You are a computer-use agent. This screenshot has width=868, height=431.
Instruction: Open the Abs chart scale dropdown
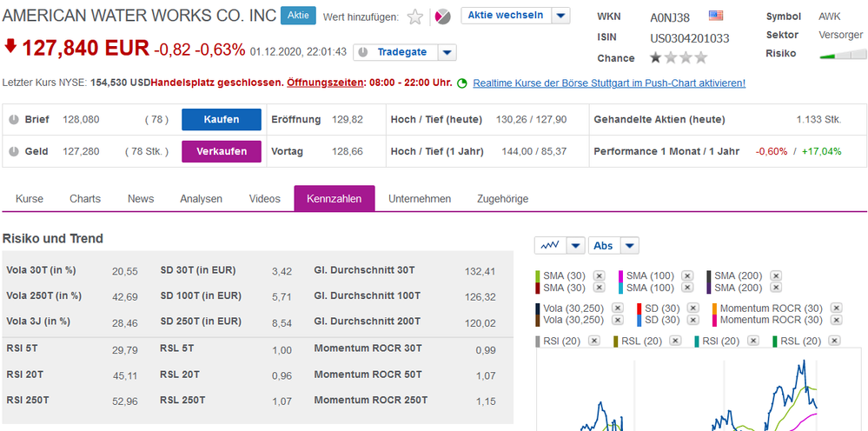(x=630, y=246)
